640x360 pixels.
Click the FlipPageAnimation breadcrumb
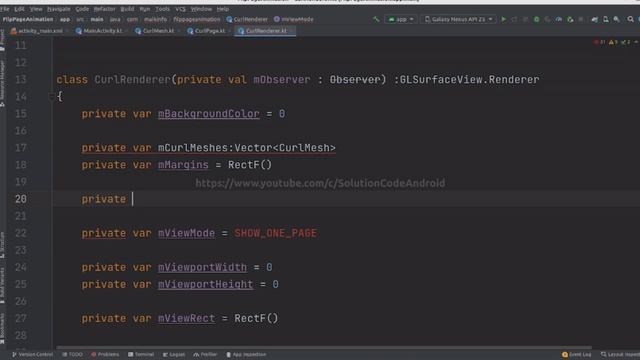point(28,19)
